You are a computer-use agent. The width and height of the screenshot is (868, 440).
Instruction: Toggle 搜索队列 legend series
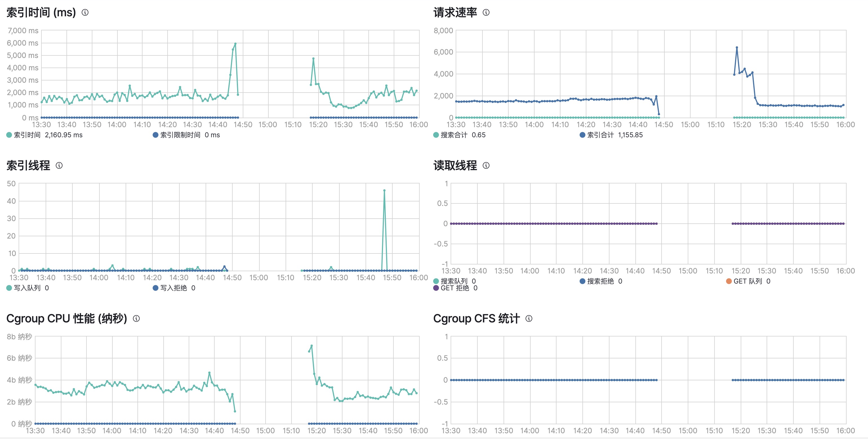455,281
